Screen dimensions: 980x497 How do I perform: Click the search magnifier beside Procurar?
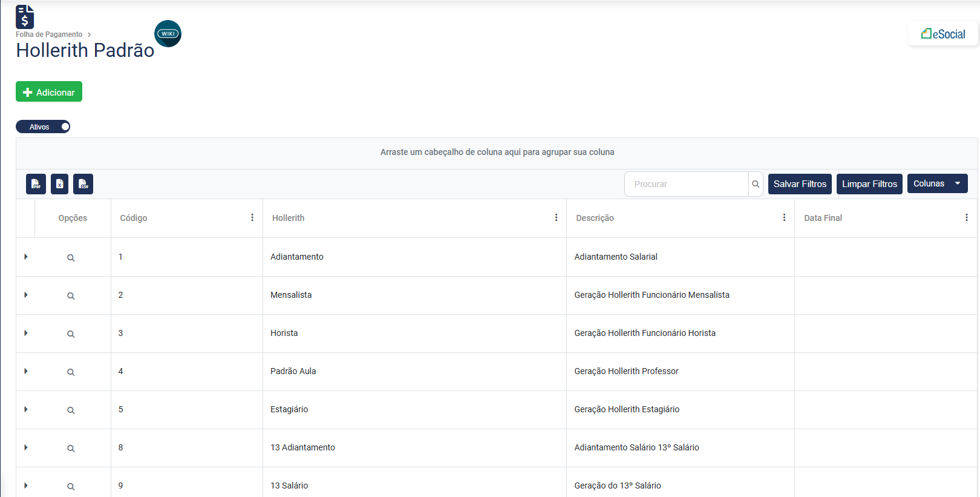click(x=756, y=184)
